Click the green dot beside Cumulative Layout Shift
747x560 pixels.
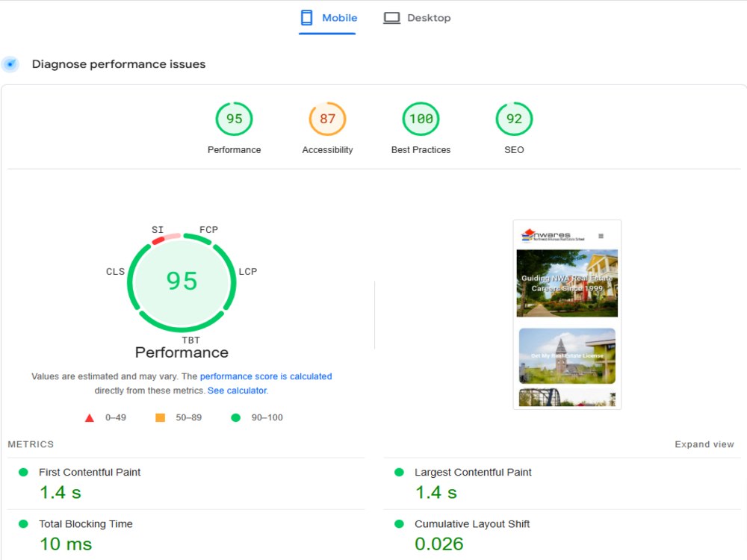pyautogui.click(x=399, y=524)
